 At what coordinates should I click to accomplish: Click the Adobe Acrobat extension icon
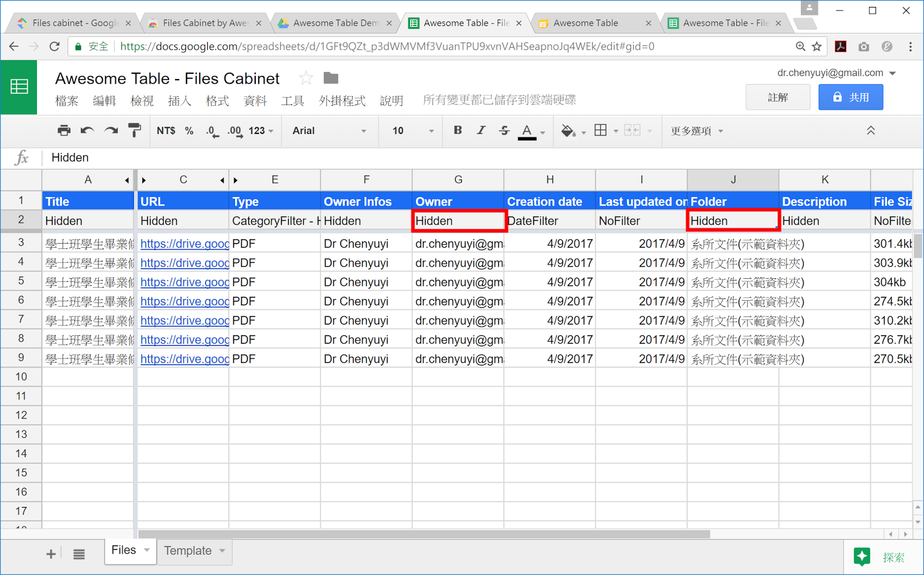[841, 47]
